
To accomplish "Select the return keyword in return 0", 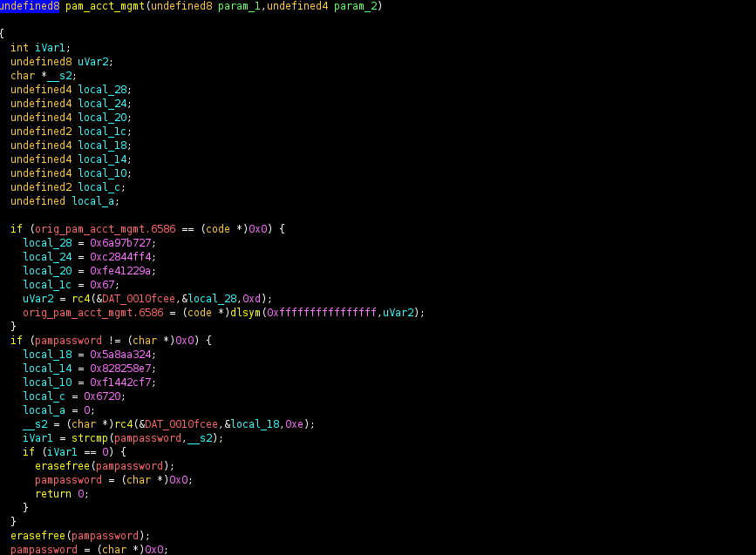I will (x=53, y=494).
